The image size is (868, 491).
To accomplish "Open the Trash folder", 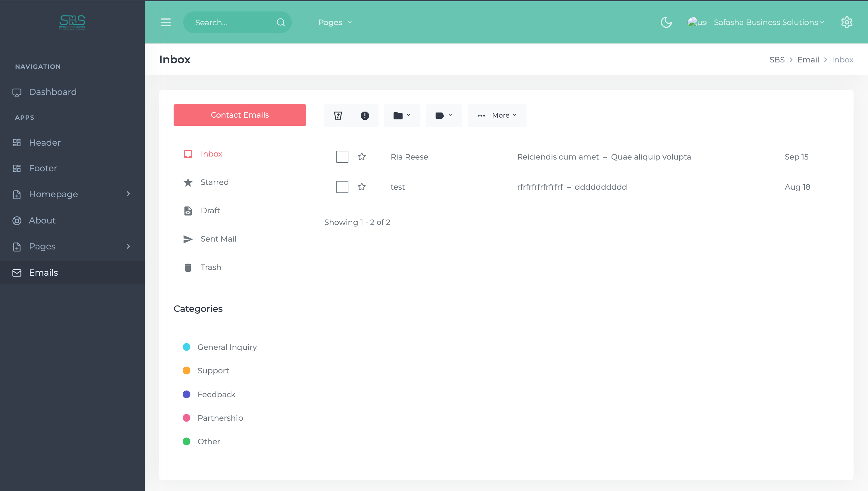I will (x=202, y=267).
